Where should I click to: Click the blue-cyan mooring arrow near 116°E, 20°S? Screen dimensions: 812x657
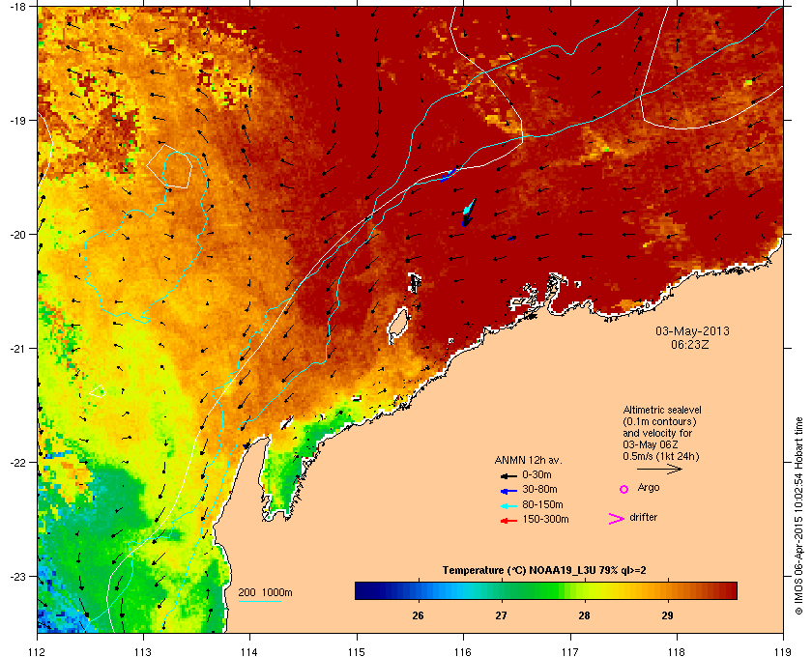[x=468, y=213]
